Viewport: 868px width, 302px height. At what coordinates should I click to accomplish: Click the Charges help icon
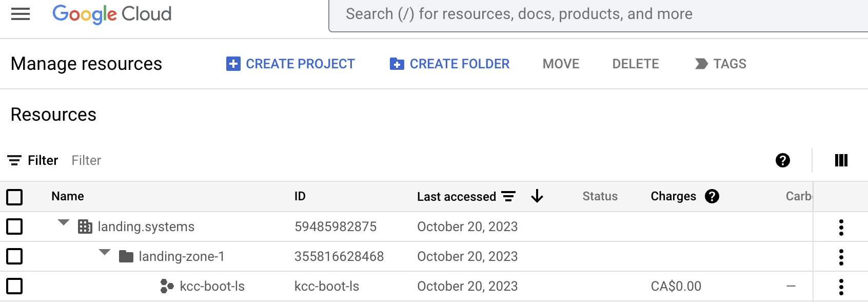click(713, 196)
